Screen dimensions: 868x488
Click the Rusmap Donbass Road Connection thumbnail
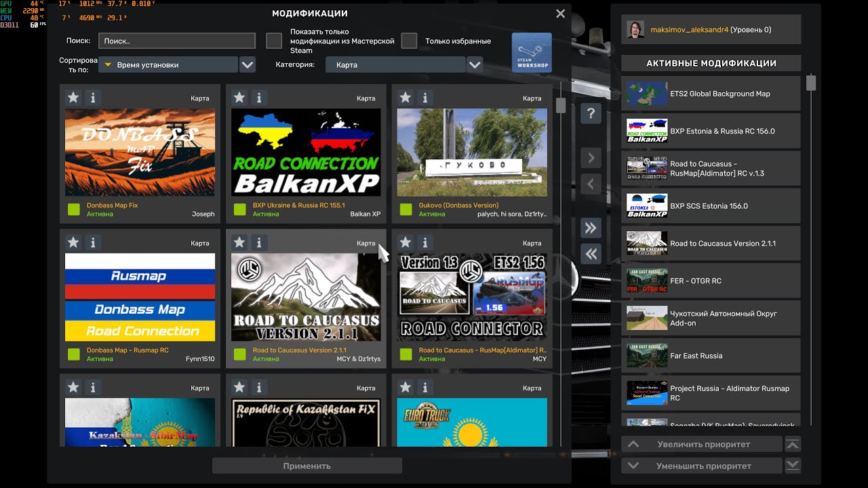140,298
